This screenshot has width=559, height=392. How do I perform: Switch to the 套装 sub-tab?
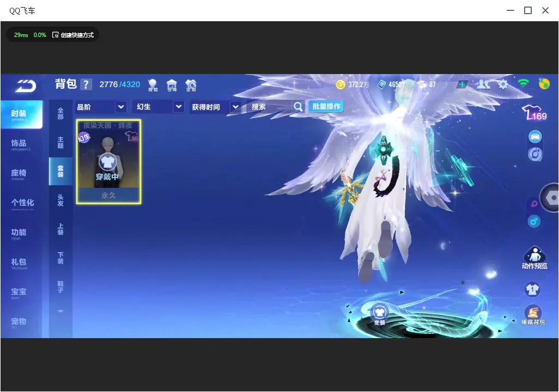(60, 171)
